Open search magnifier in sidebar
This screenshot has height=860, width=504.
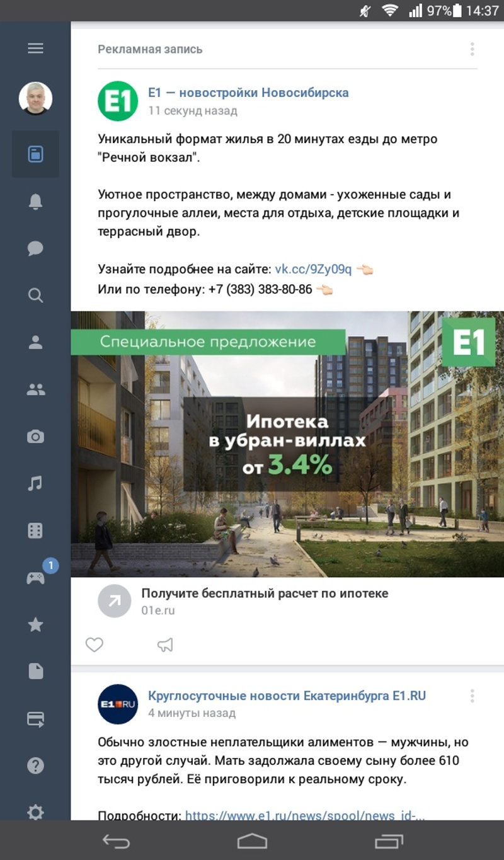[x=35, y=295]
